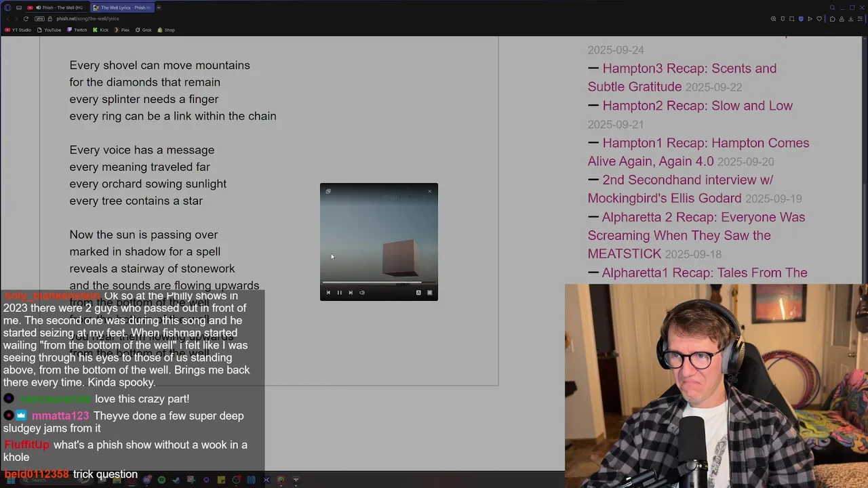Open a new tab with the plus button
The image size is (868, 488).
[x=159, y=7]
